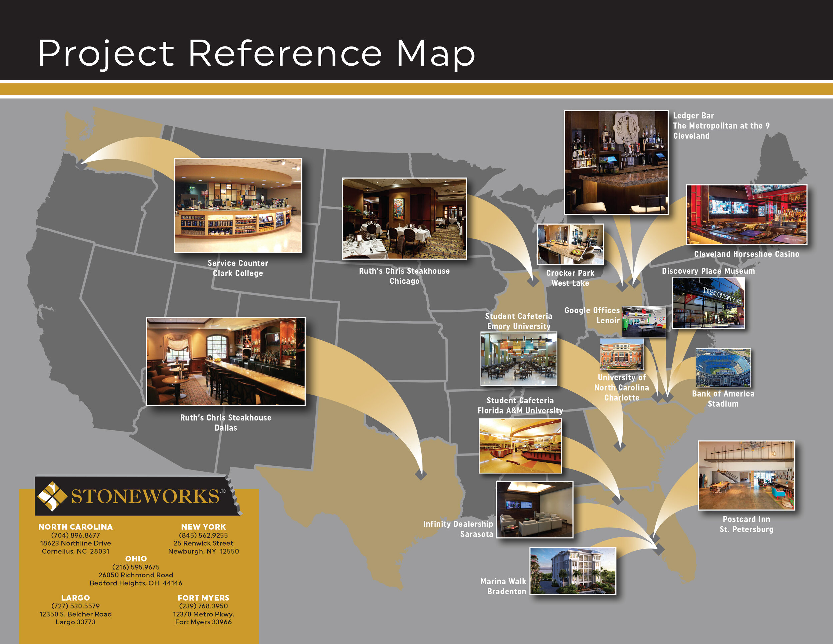The height and width of the screenshot is (644, 833).
Task: Open the Crocker Park West Lake photo
Action: [570, 244]
